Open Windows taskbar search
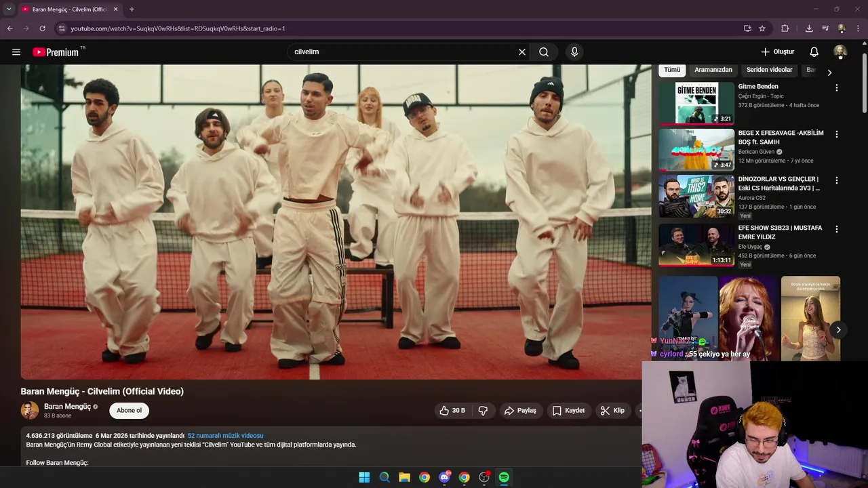Screen dimensions: 868x488 point(384,477)
